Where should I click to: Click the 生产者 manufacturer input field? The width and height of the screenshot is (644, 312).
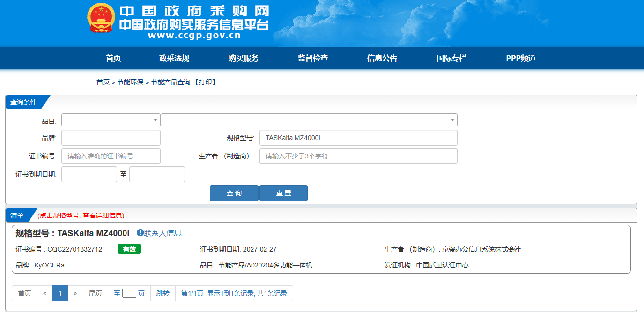(x=358, y=156)
